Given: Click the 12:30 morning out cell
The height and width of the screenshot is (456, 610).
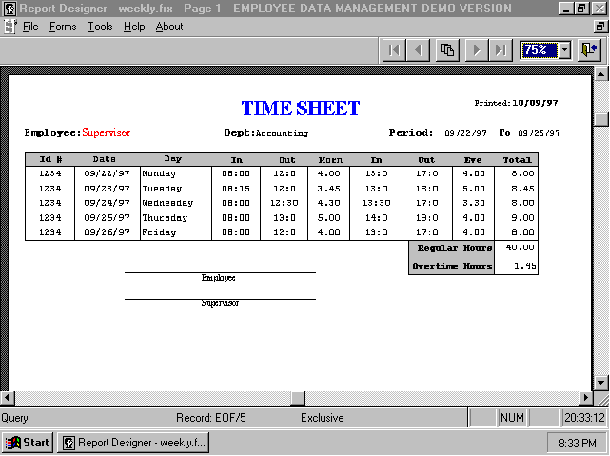Looking at the screenshot, I should click(x=284, y=203).
